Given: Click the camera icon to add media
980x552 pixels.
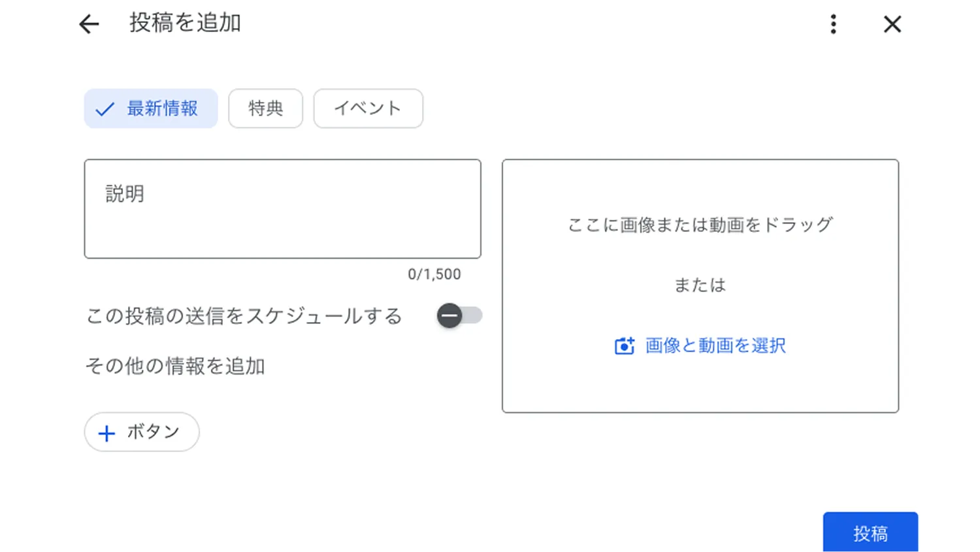Looking at the screenshot, I should [624, 346].
